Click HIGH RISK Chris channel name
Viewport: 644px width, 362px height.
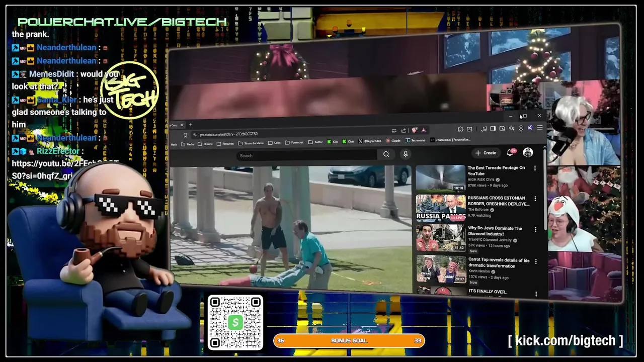coord(481,179)
